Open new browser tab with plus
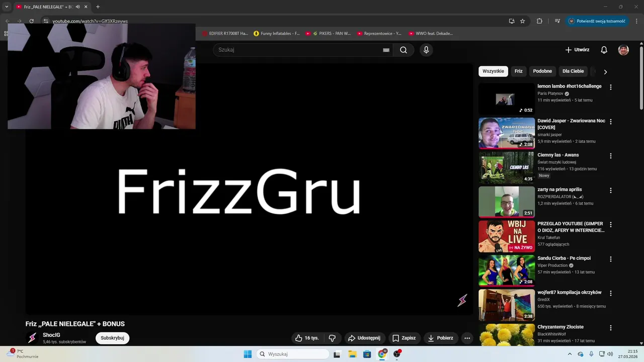The height and width of the screenshot is (362, 644). [x=98, y=7]
